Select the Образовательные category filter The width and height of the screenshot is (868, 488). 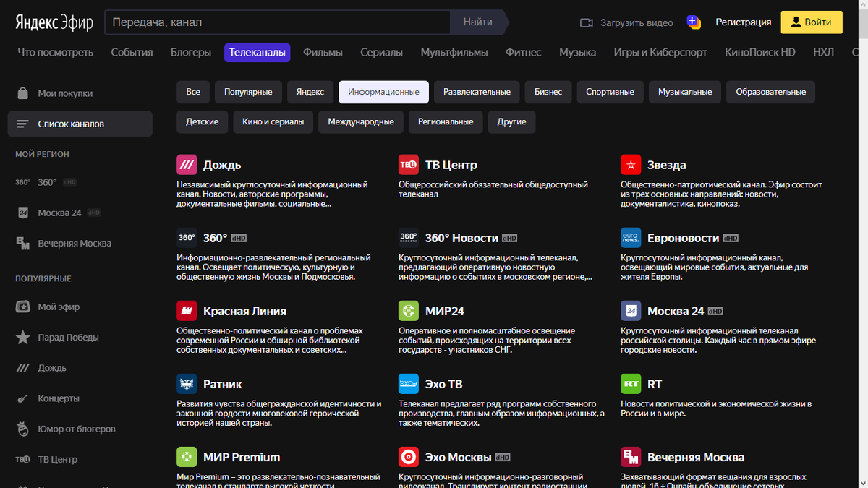[771, 92]
